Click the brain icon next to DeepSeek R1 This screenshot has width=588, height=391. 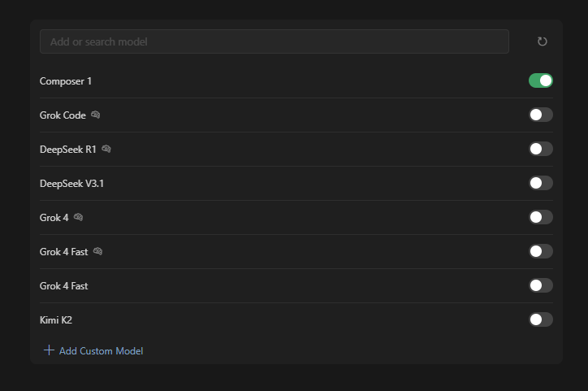point(106,149)
